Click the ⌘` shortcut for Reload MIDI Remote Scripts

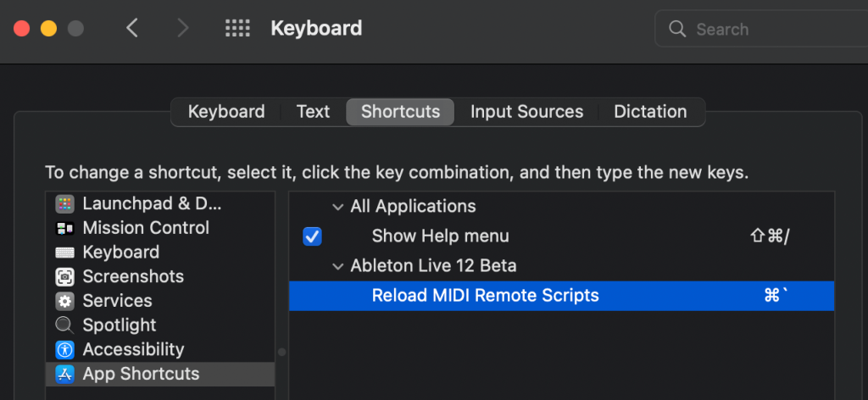(775, 296)
